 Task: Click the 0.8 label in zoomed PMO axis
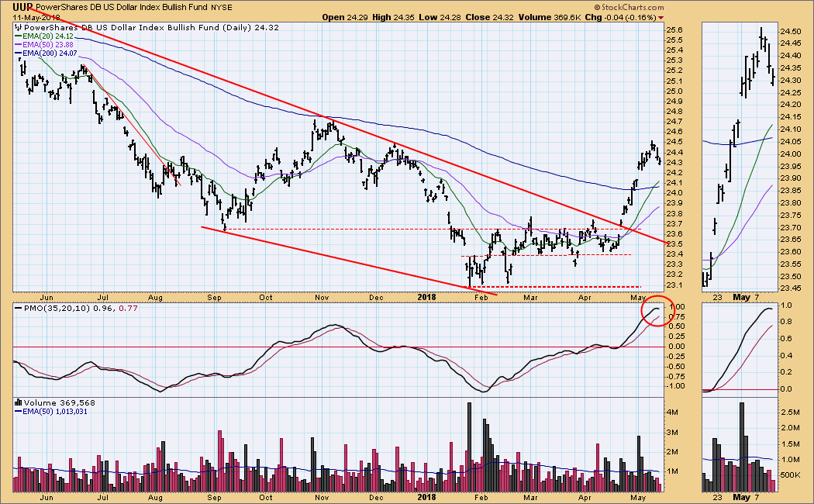(785, 322)
